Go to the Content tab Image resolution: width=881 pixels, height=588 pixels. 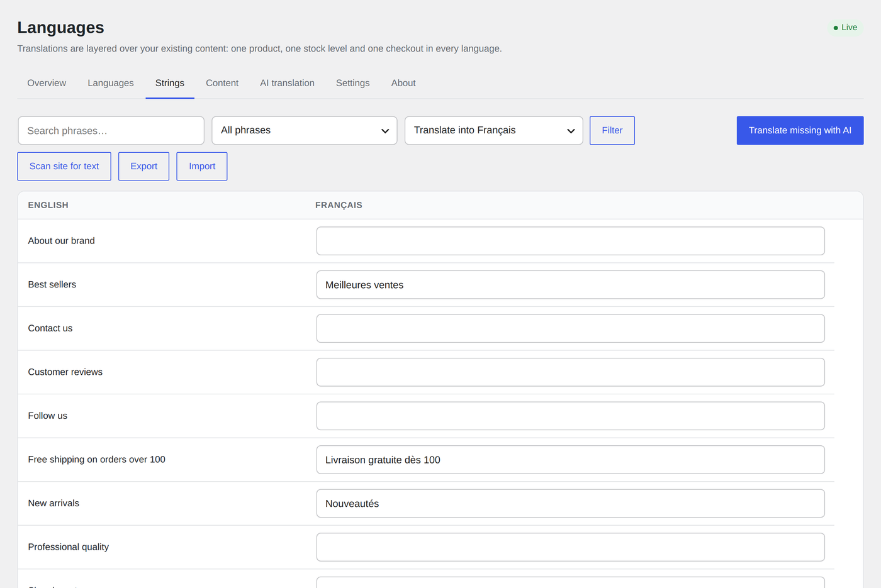[x=222, y=83]
